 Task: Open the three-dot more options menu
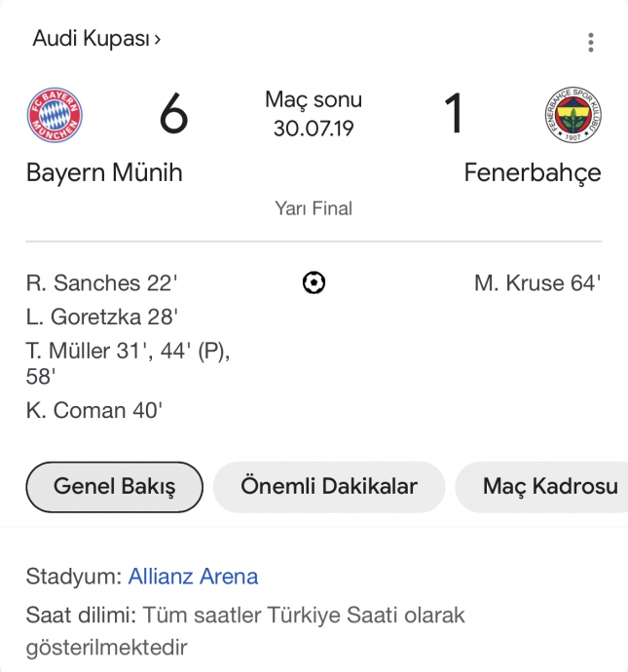pos(590,42)
